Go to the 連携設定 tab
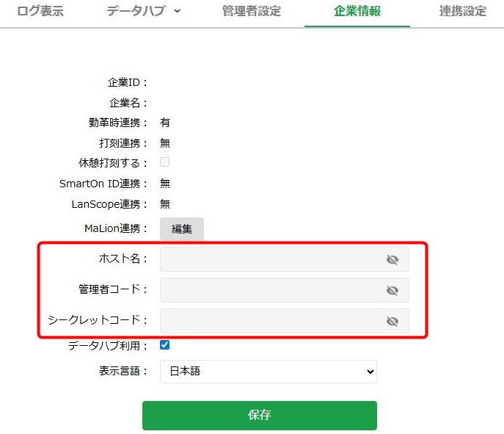The image size is (504, 434). [x=462, y=11]
